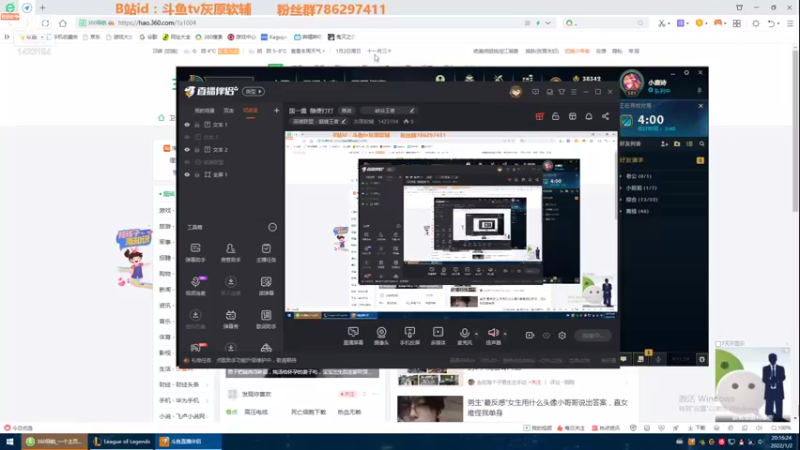
Task: Open the 主播任务 tool
Action: (x=266, y=253)
